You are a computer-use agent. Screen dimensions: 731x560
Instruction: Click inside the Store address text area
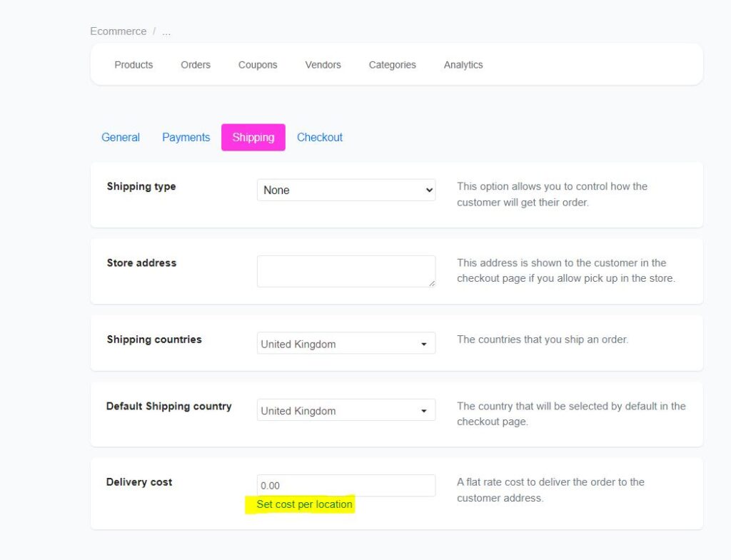346,271
